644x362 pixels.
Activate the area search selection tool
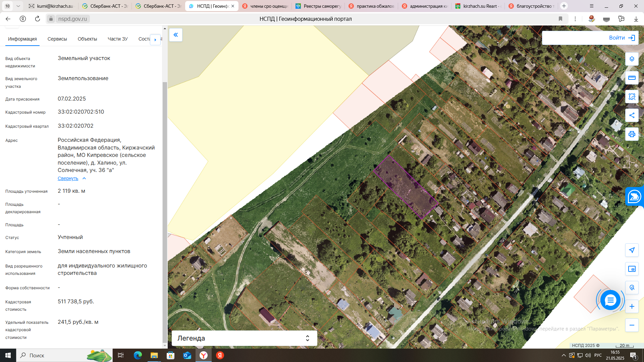[x=632, y=97]
